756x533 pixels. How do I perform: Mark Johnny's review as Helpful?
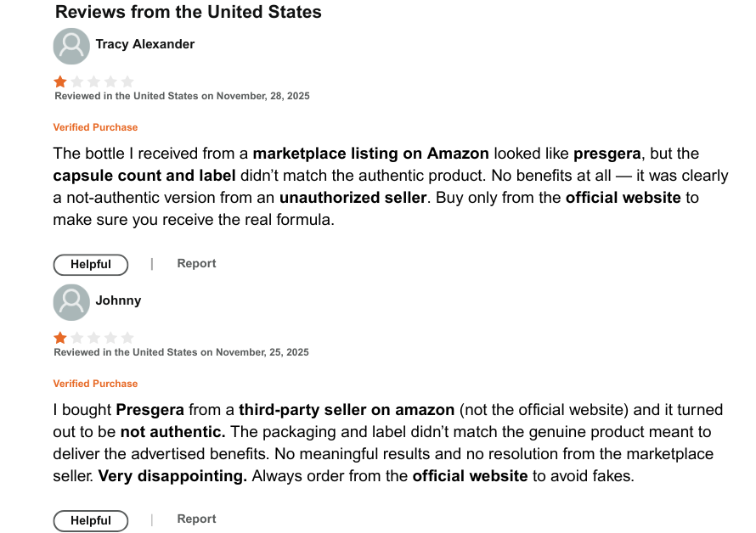[91, 520]
